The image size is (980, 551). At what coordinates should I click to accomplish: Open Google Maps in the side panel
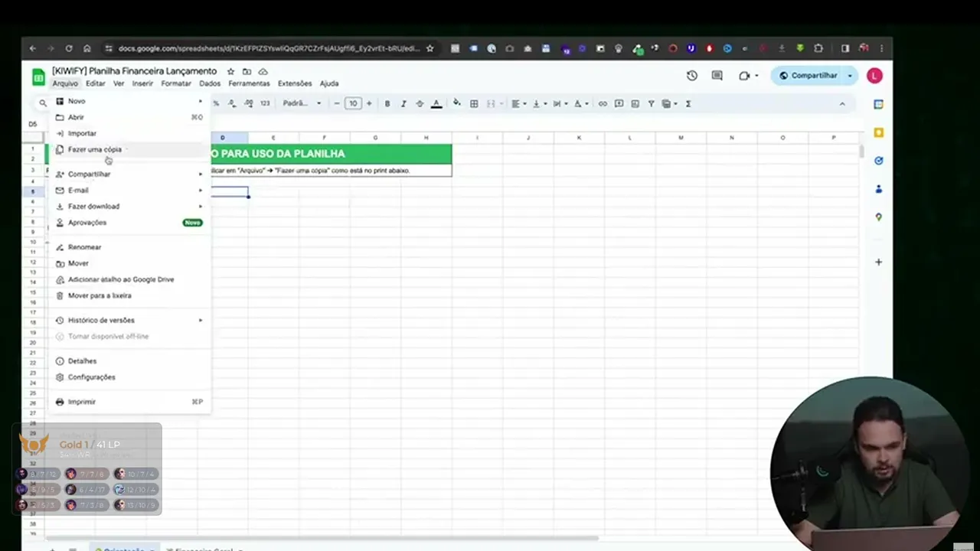[x=878, y=217]
